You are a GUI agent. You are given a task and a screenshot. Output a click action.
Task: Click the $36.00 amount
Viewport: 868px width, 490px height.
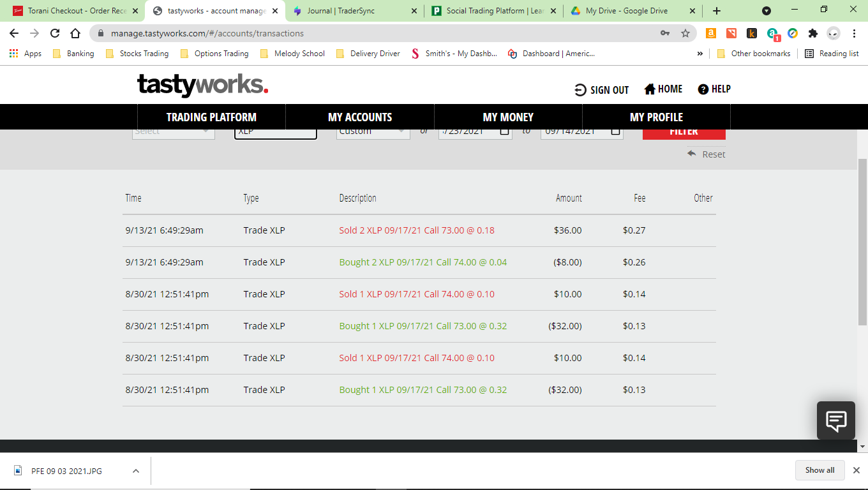point(568,230)
